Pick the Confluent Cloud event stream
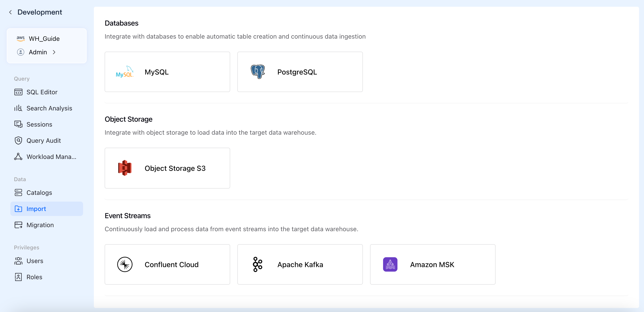This screenshot has height=312, width=644. click(x=167, y=264)
